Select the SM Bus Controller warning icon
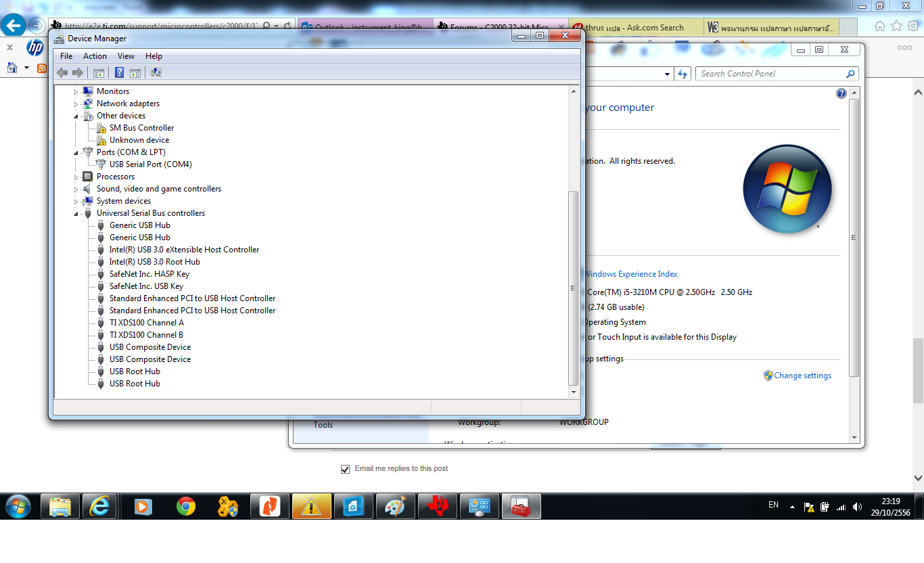The height and width of the screenshot is (563, 924). point(101,128)
